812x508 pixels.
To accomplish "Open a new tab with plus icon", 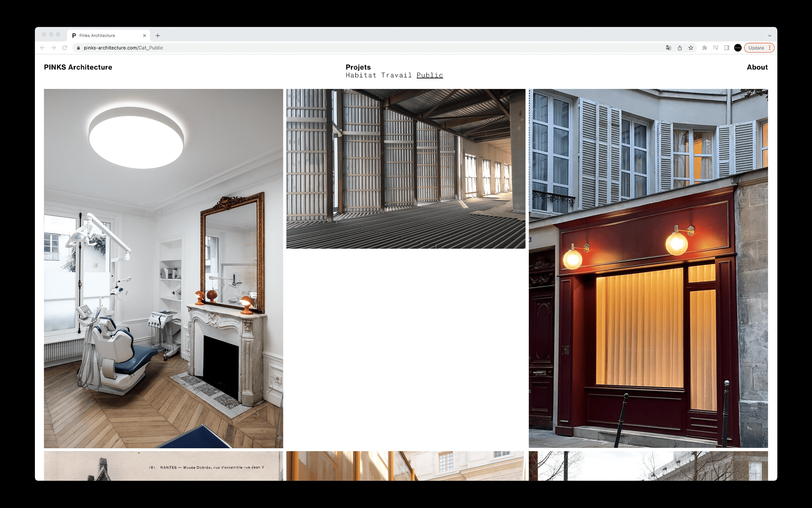I will 158,36.
